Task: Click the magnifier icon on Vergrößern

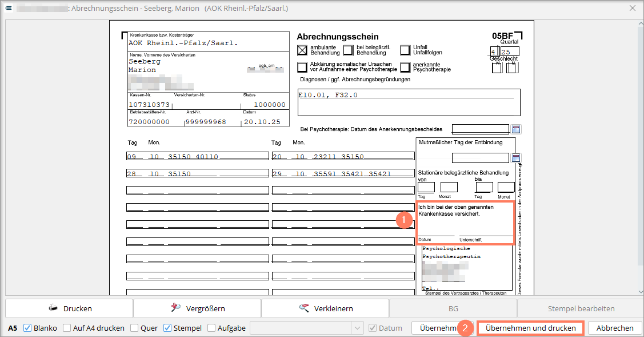Action: [x=176, y=308]
